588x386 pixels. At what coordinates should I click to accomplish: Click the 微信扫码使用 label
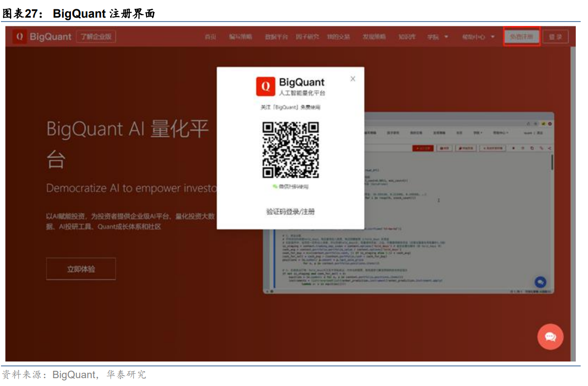click(294, 187)
